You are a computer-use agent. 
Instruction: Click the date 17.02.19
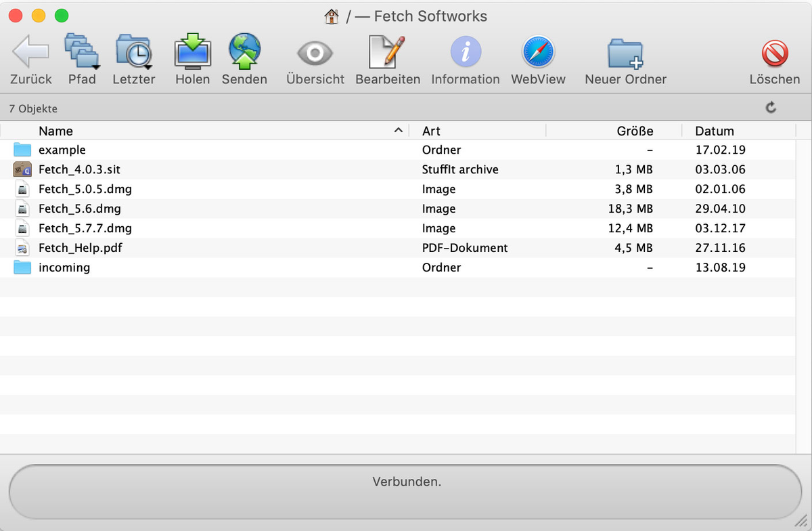(721, 150)
